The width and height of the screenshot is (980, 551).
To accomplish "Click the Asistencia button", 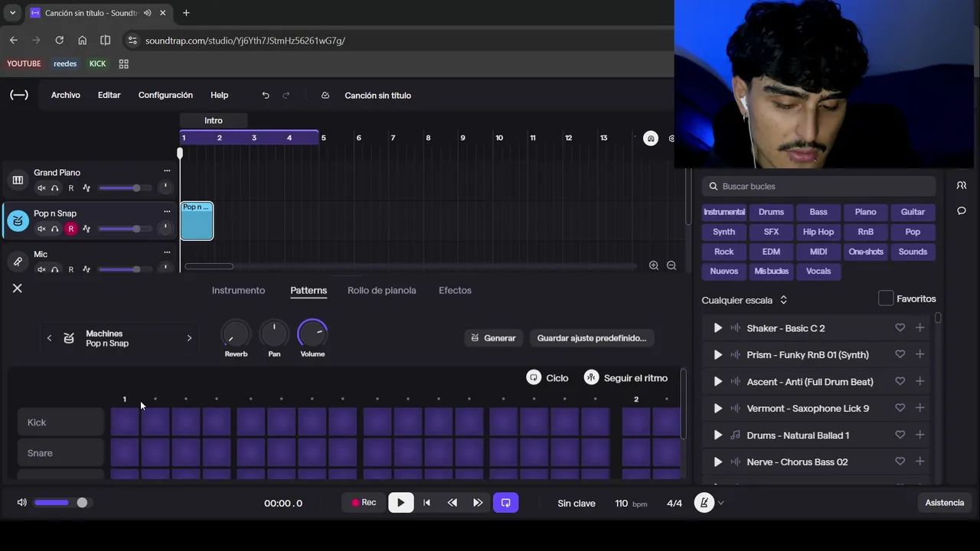I will coord(945,503).
